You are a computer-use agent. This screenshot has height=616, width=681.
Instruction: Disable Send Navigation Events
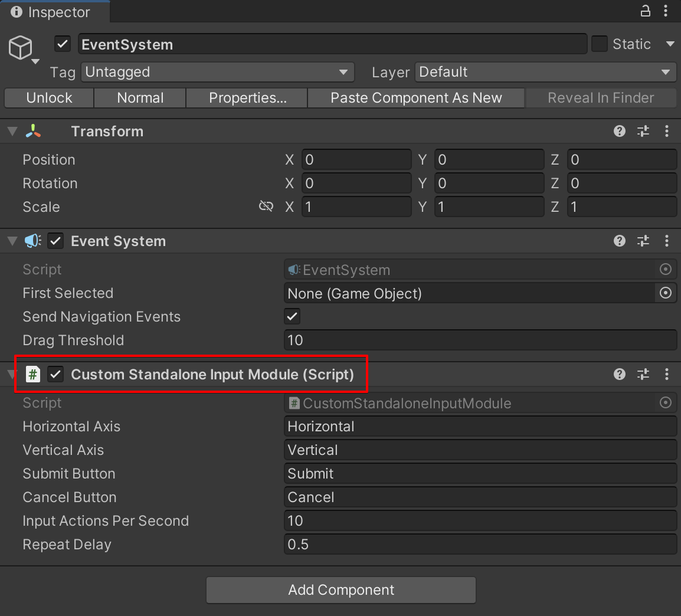pyautogui.click(x=292, y=316)
